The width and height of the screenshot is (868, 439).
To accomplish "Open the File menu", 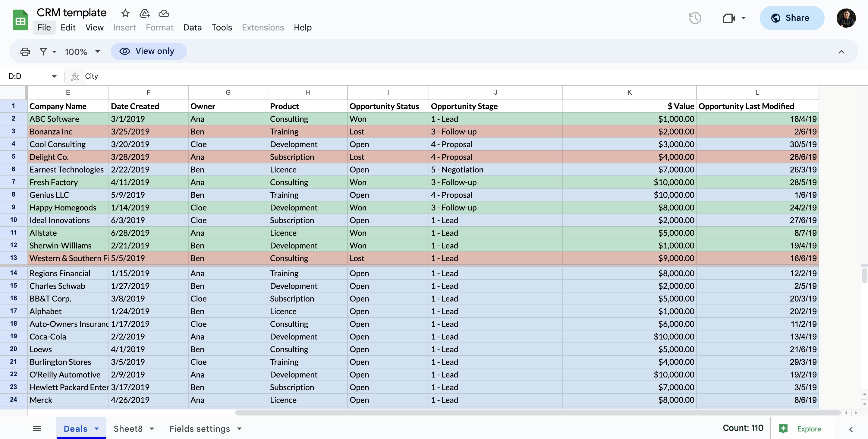I will tap(44, 27).
